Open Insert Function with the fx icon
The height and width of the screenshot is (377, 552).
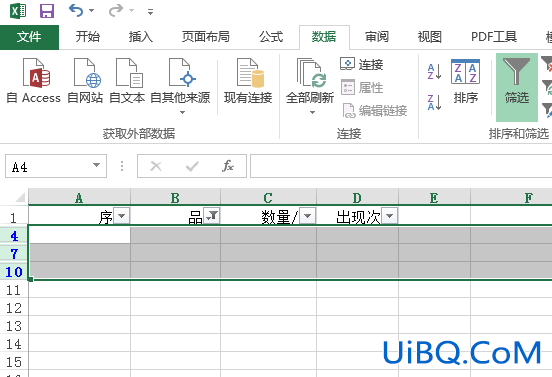[228, 166]
